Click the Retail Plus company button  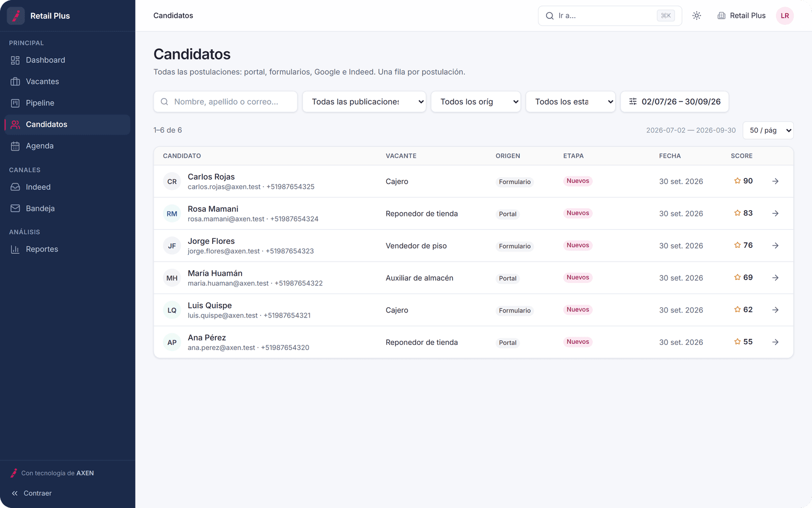pos(741,16)
